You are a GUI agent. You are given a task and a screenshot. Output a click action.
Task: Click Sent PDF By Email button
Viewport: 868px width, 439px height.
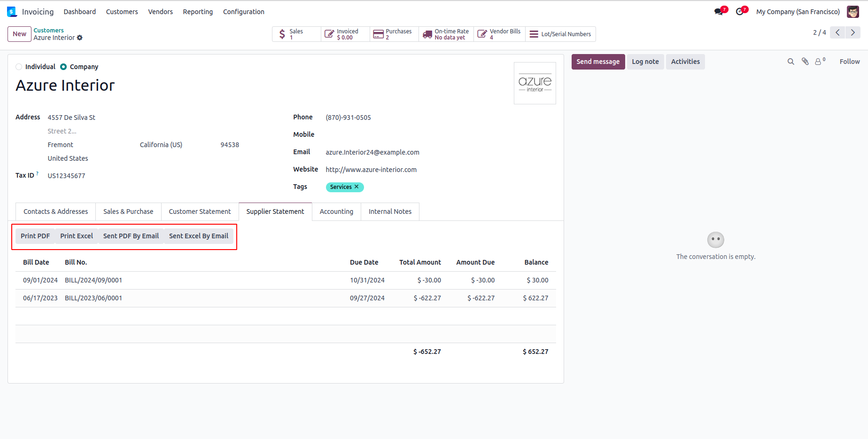pos(131,236)
